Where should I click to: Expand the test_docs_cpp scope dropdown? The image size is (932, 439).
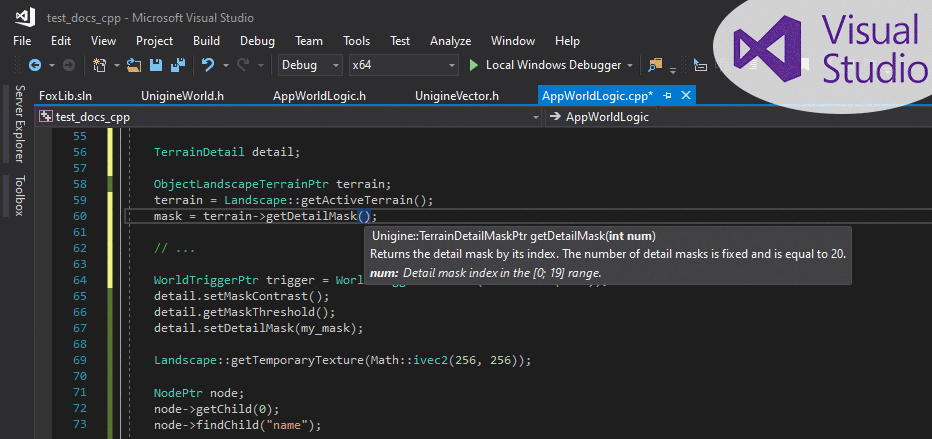point(538,117)
